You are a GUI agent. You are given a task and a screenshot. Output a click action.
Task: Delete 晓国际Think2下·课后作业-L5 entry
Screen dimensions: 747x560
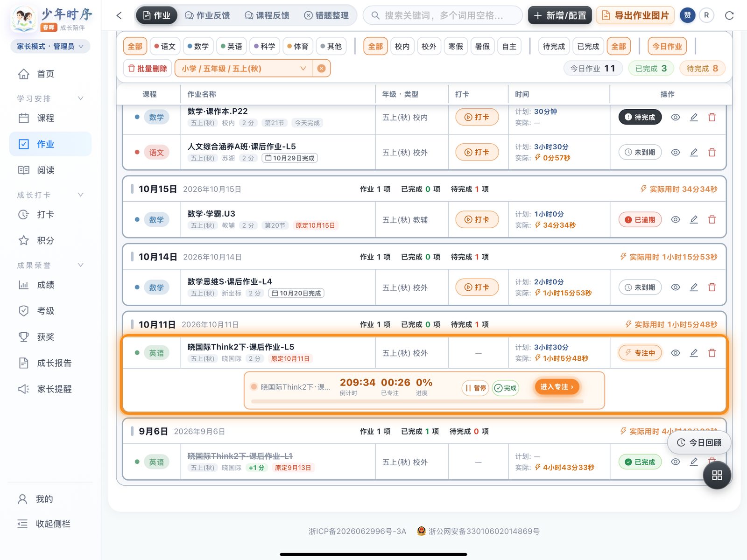click(x=712, y=353)
